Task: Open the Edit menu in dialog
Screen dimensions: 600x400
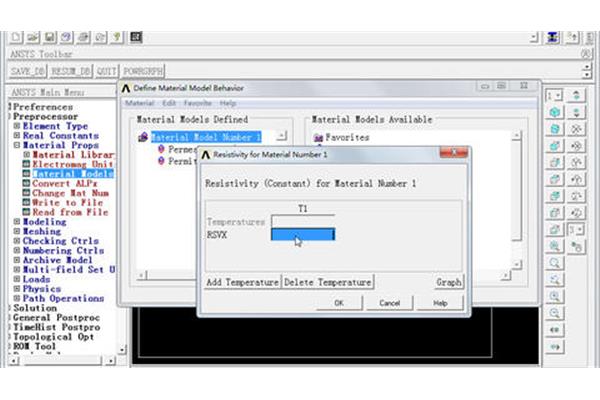Action: point(169,103)
